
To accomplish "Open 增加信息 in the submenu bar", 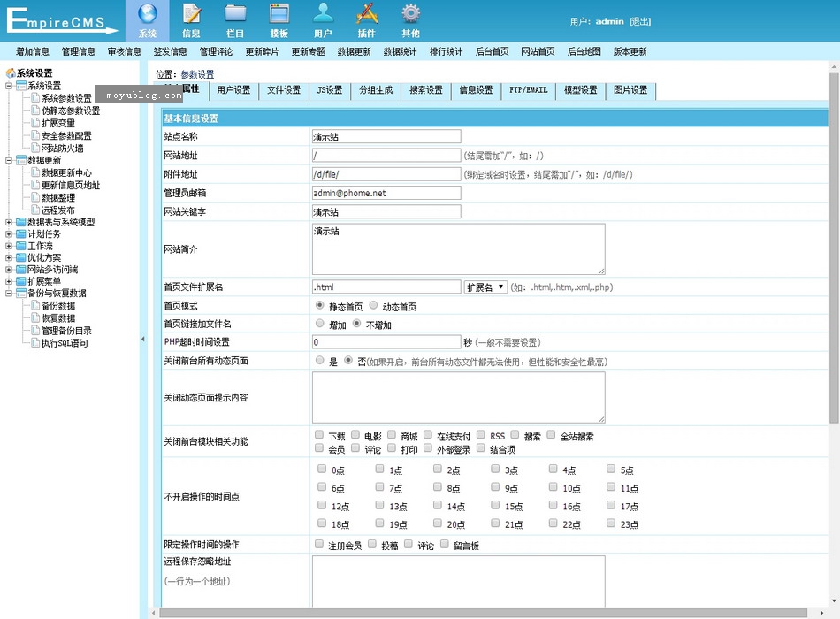I will point(32,51).
